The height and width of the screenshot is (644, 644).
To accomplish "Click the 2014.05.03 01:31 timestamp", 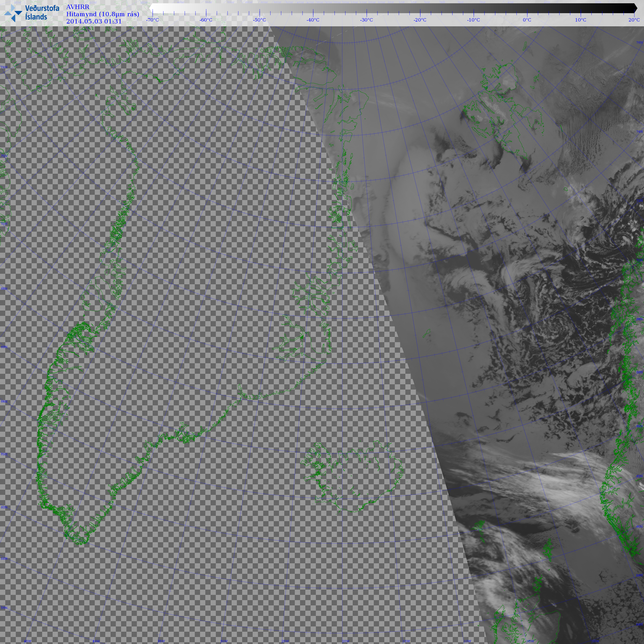I will tap(94, 21).
